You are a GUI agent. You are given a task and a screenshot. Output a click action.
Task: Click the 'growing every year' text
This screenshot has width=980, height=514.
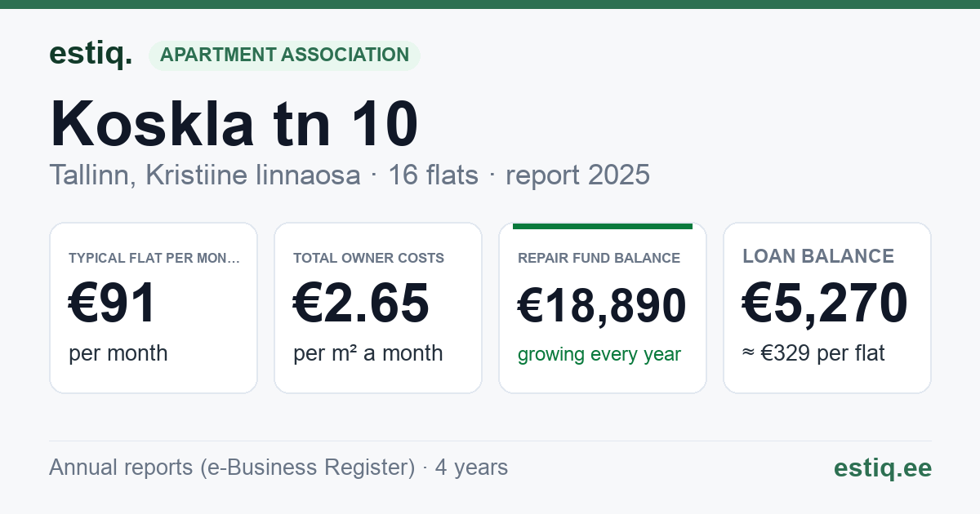click(x=599, y=355)
